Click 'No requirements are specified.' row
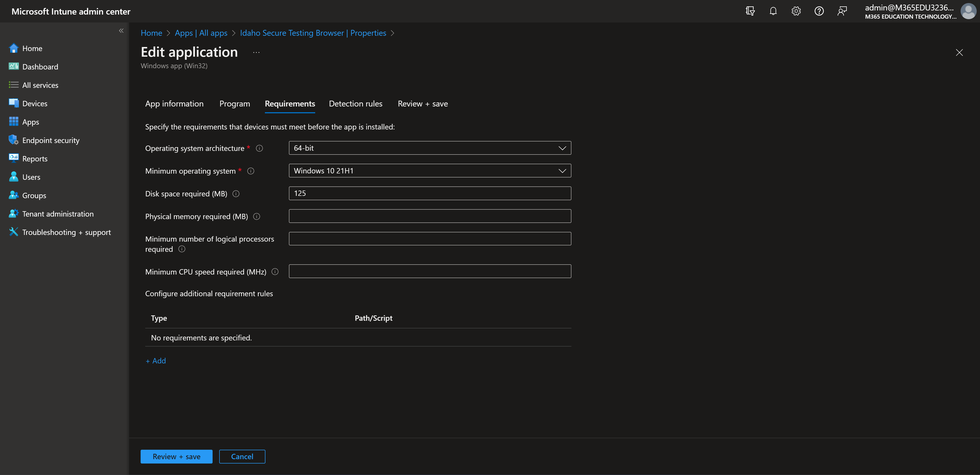This screenshot has height=475, width=980. tap(358, 338)
